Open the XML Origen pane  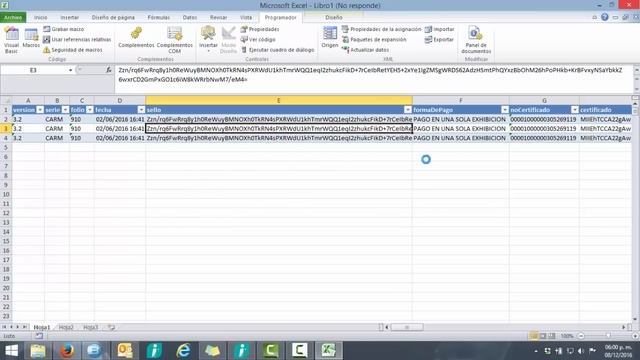(330, 38)
